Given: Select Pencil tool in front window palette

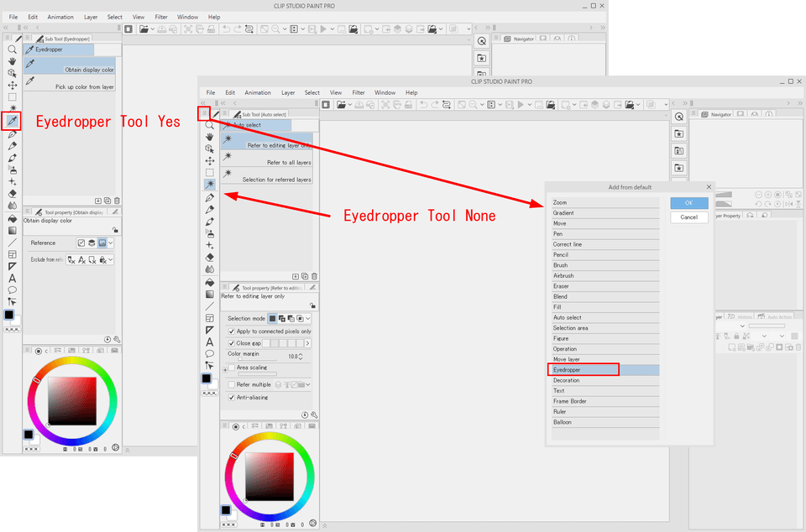Looking at the screenshot, I should [209, 210].
